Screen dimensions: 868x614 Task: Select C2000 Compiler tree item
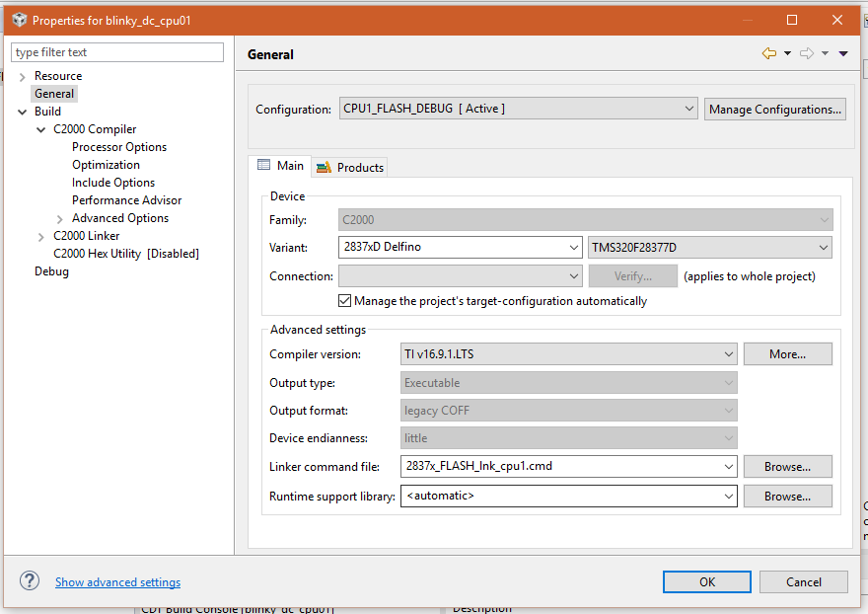click(x=95, y=129)
